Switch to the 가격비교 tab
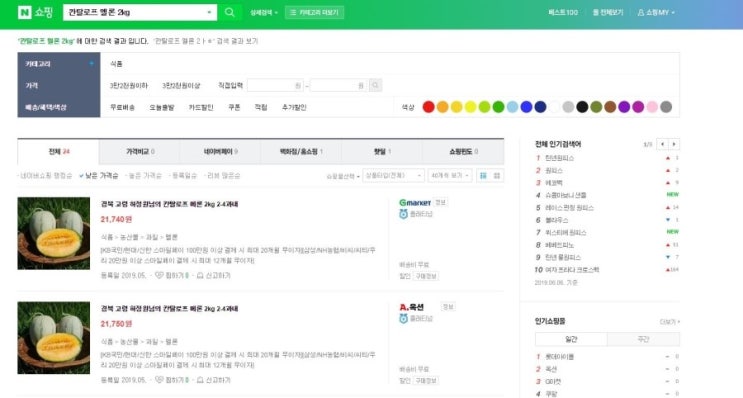Screen dimensions: 743x398 coord(139,152)
